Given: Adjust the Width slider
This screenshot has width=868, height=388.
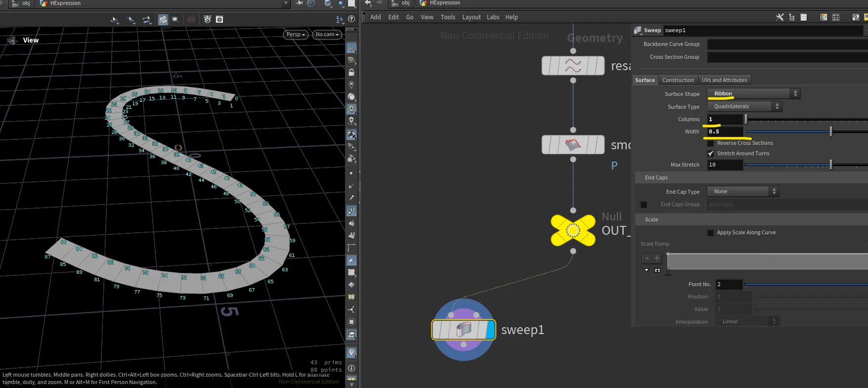Looking at the screenshot, I should pos(807,131).
